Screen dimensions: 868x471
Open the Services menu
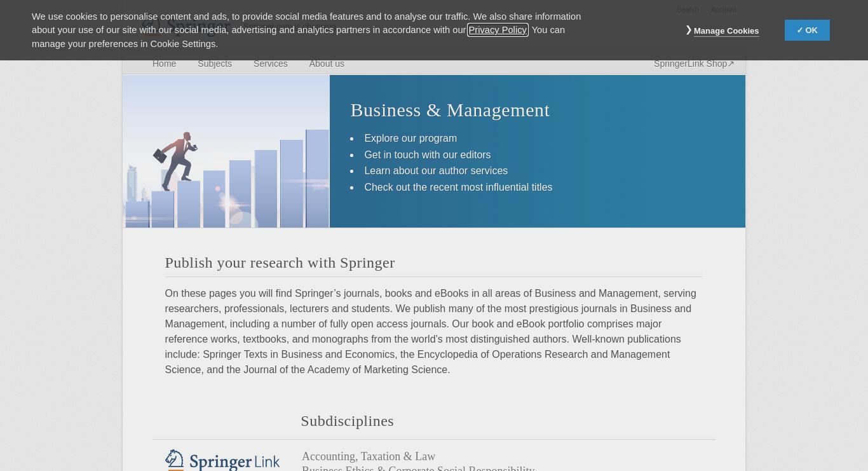270,64
